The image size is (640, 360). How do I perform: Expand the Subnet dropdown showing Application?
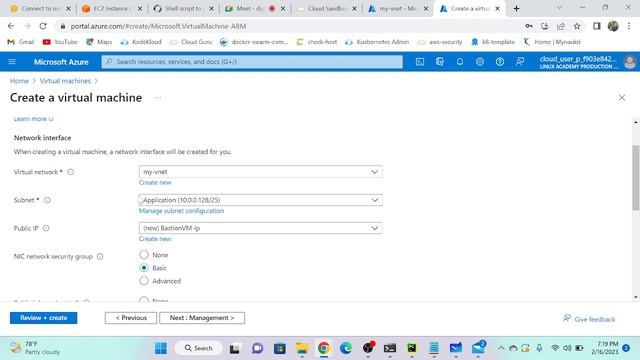click(260, 200)
